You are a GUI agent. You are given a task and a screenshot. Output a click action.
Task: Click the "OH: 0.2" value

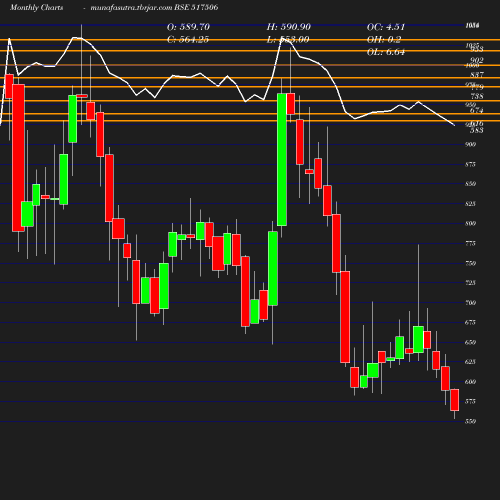click(384, 40)
